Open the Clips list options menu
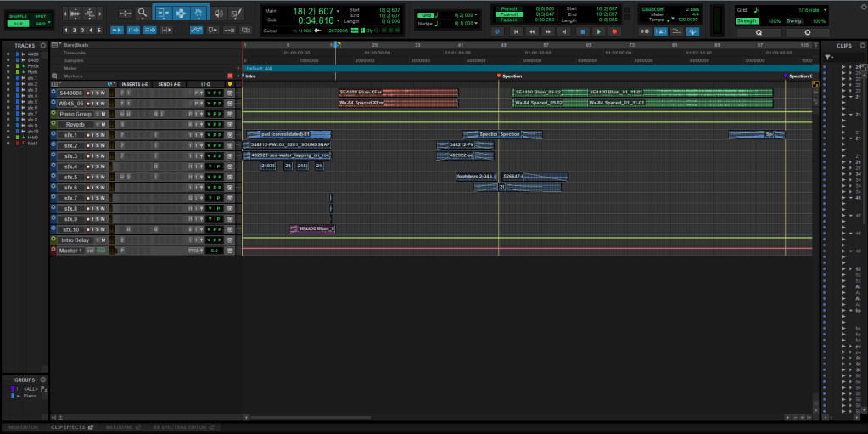Viewport: 868px width, 434px height. [861, 45]
